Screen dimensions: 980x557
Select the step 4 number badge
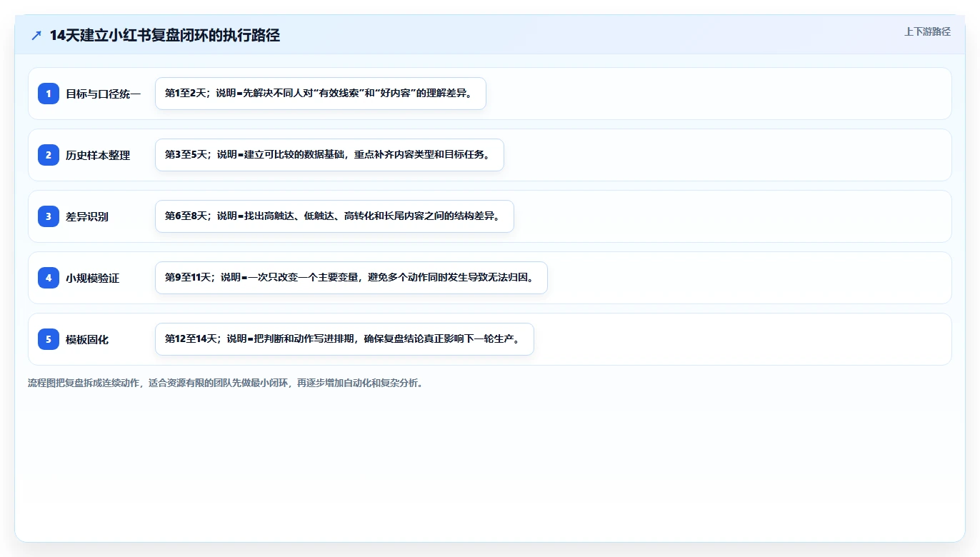click(49, 278)
